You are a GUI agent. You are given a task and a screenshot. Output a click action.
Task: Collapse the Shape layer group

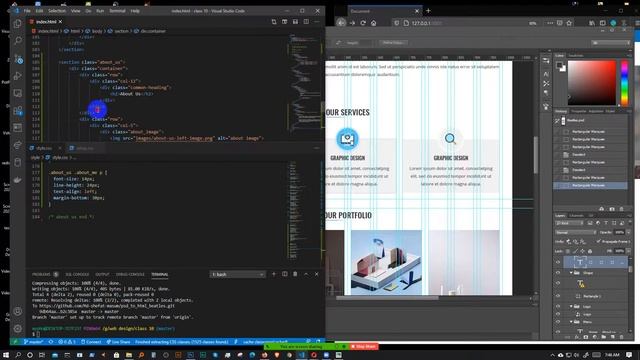coord(571,272)
